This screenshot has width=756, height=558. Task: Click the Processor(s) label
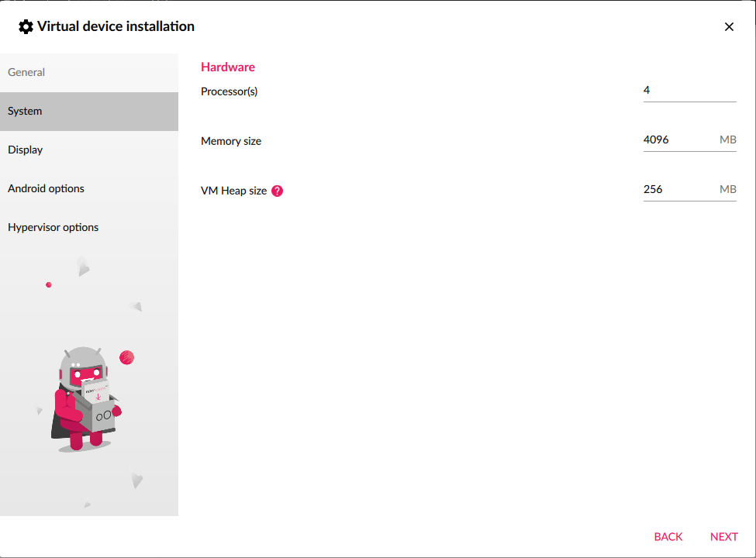coord(229,91)
